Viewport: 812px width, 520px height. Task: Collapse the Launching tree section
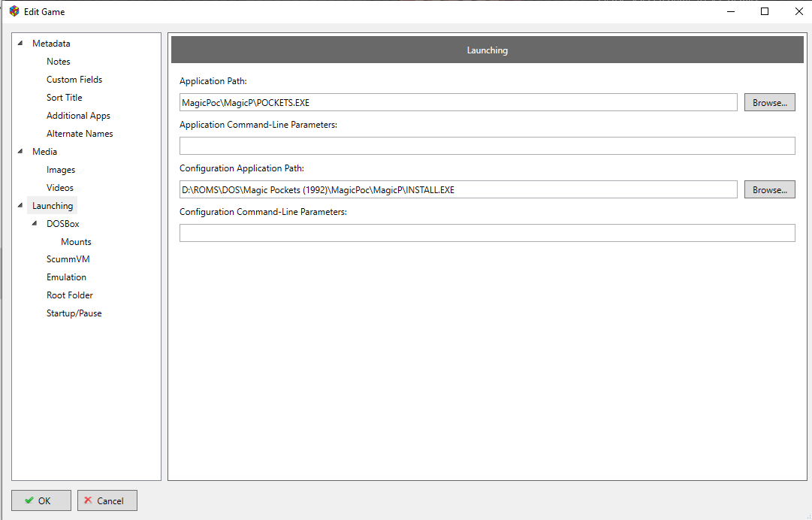pyautogui.click(x=20, y=206)
